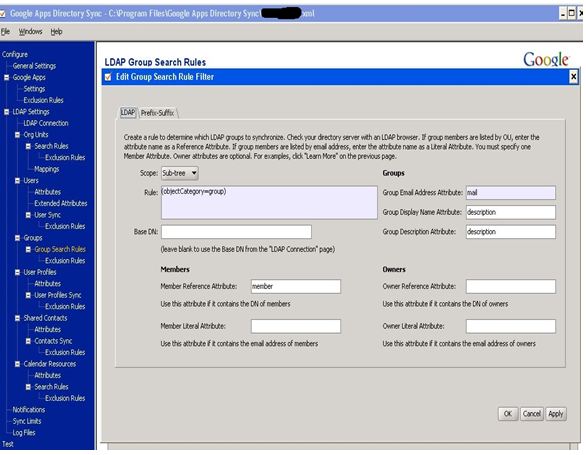Viewport: 586px width, 455px height.
Task: Close the Edit Group Search Rule Filter dialog
Action: point(574,77)
